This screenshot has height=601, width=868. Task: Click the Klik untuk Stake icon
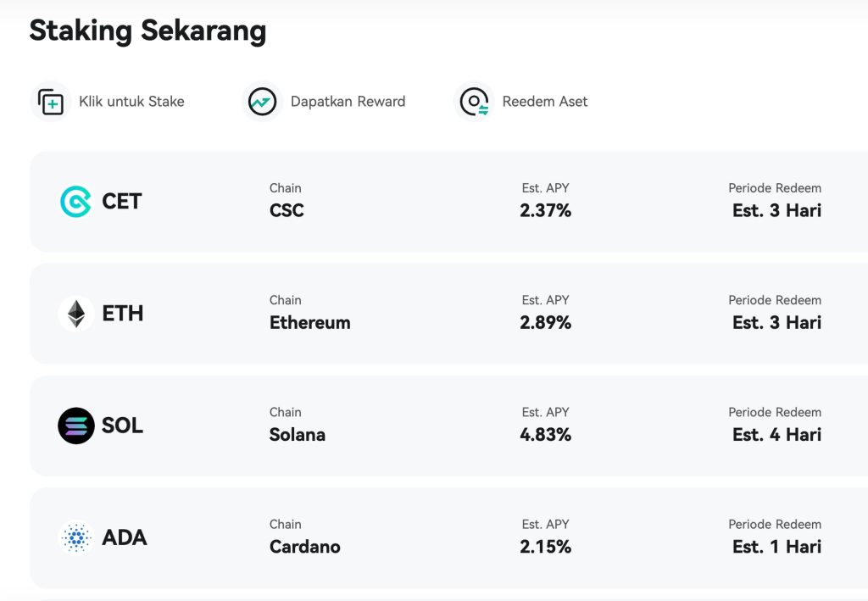50,101
